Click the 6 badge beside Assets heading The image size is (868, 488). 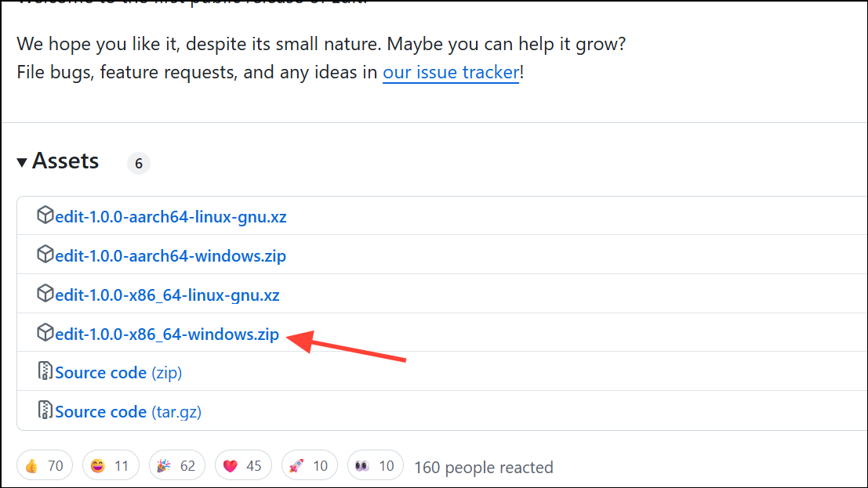point(138,163)
